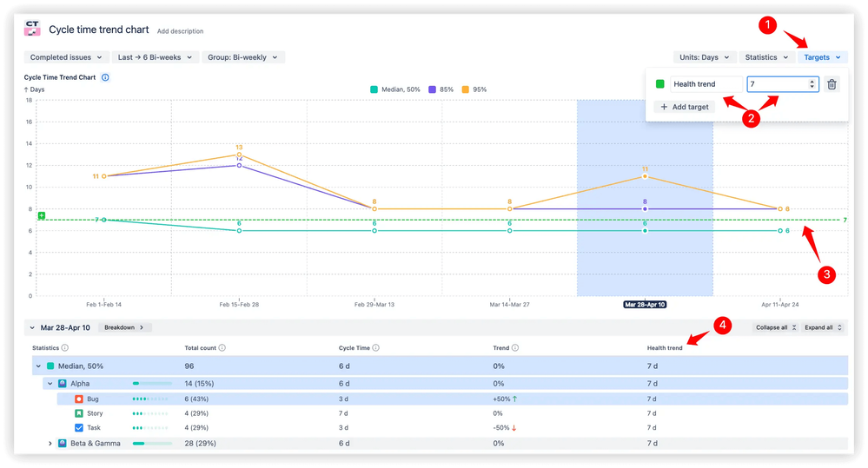Viewport: 868px width, 468px height.
Task: Click the Add target button
Action: 685,107
